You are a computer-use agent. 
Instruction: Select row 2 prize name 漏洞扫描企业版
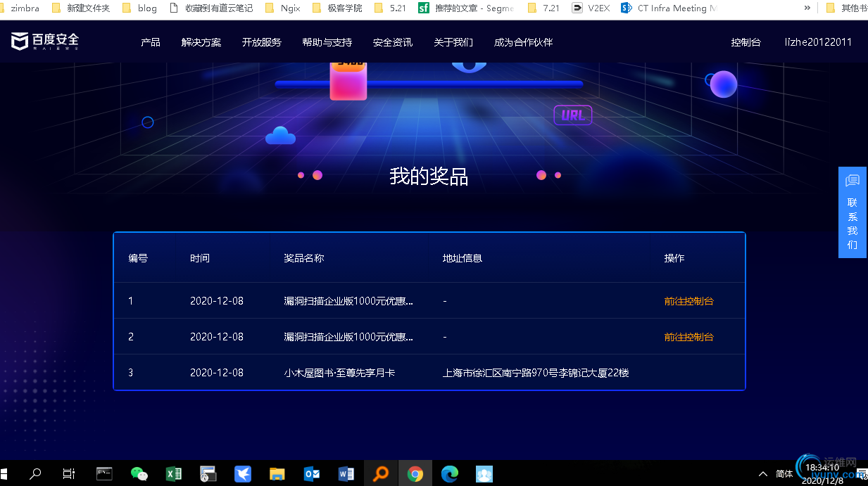pyautogui.click(x=348, y=337)
